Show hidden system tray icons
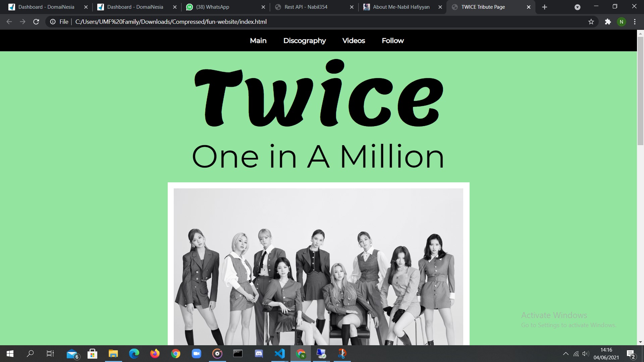This screenshot has width=644, height=362. coord(566,354)
